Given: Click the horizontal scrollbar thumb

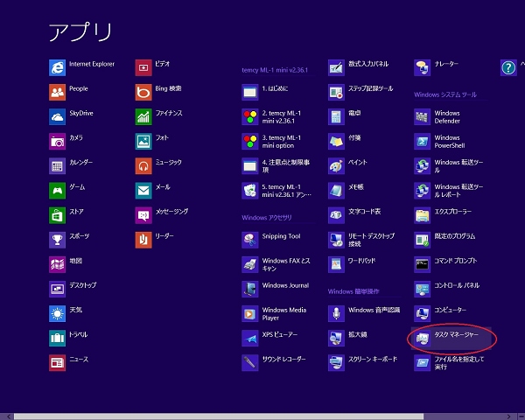Looking at the screenshot, I should tap(219, 416).
